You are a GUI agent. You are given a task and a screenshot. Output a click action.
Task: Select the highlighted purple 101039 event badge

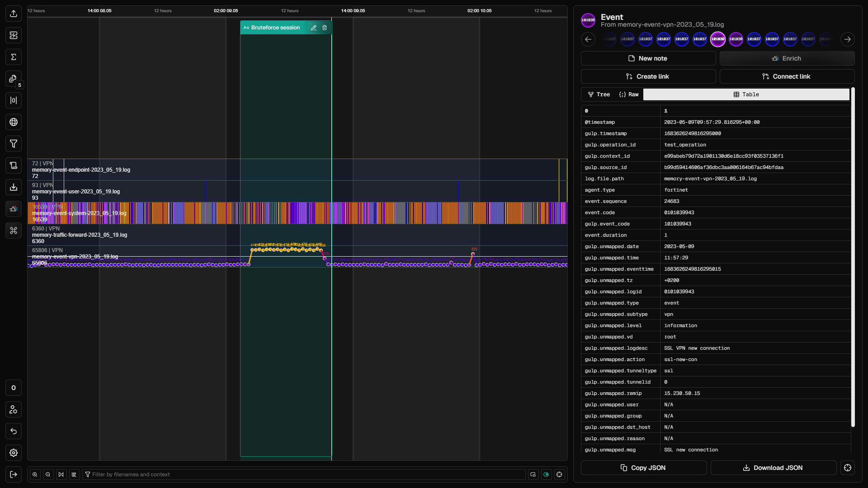718,39
